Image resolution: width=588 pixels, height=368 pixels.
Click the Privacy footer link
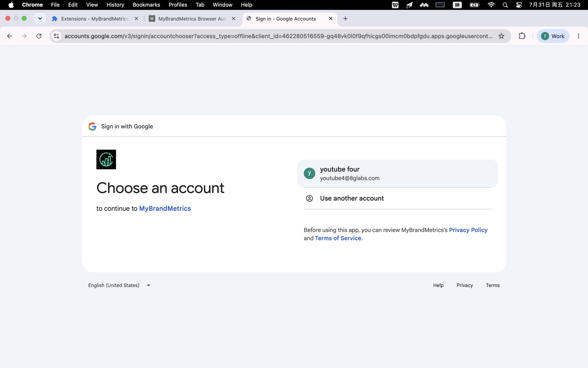[x=465, y=285]
